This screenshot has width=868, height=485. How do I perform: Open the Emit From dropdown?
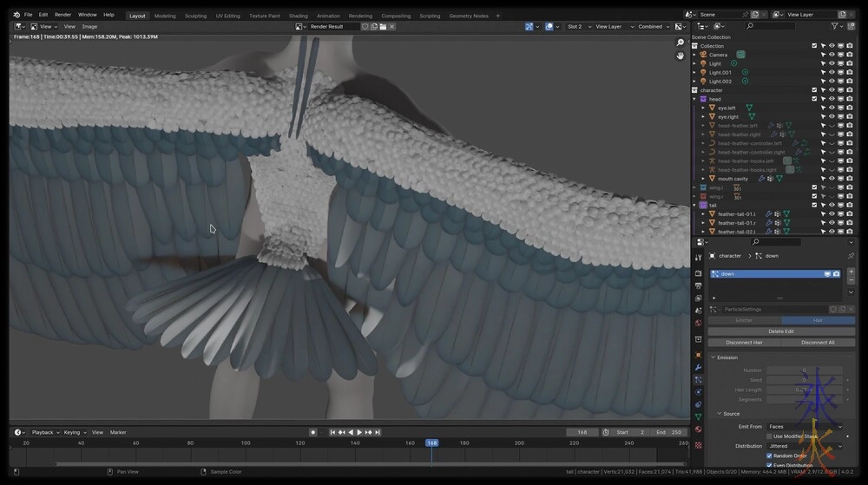point(804,426)
